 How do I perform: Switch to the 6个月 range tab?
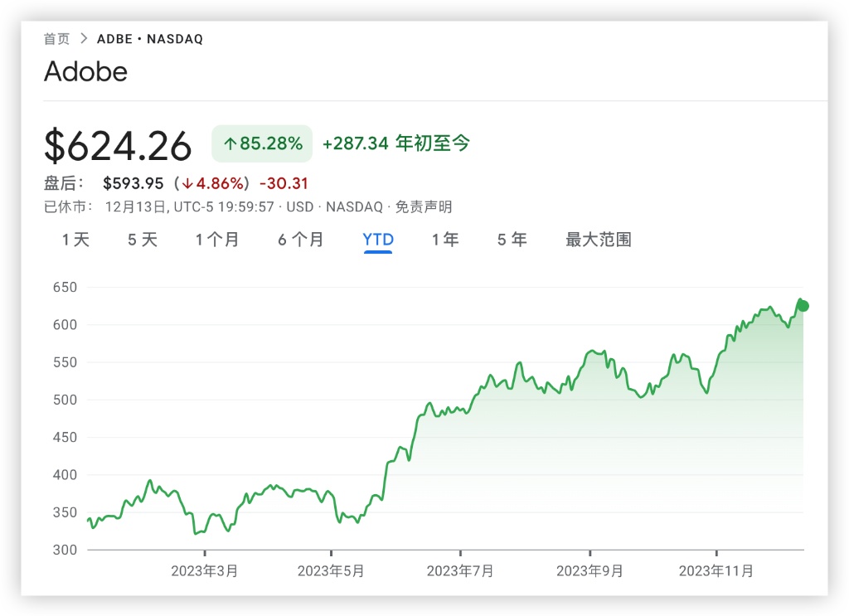coord(301,240)
